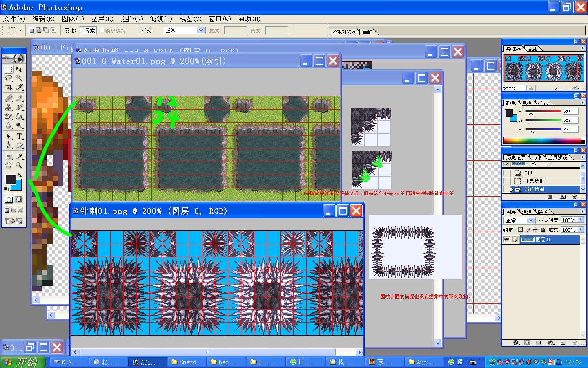Toggle visibility of 图层 0
This screenshot has width=588, height=368.
[507, 240]
